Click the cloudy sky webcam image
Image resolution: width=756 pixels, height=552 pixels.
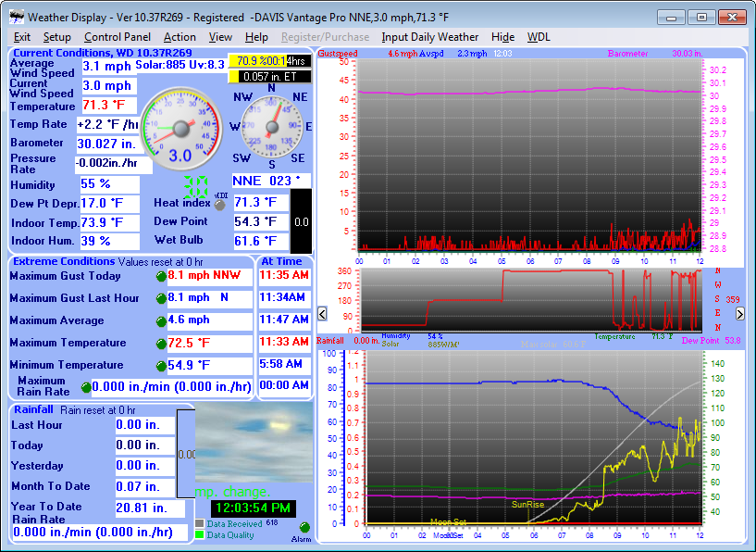(x=254, y=442)
